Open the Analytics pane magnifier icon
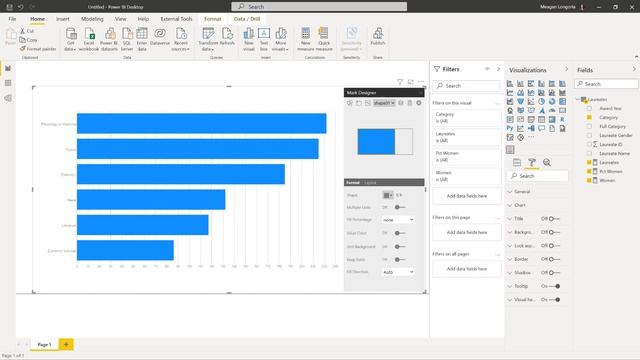The height and width of the screenshot is (360, 640). pyautogui.click(x=547, y=162)
